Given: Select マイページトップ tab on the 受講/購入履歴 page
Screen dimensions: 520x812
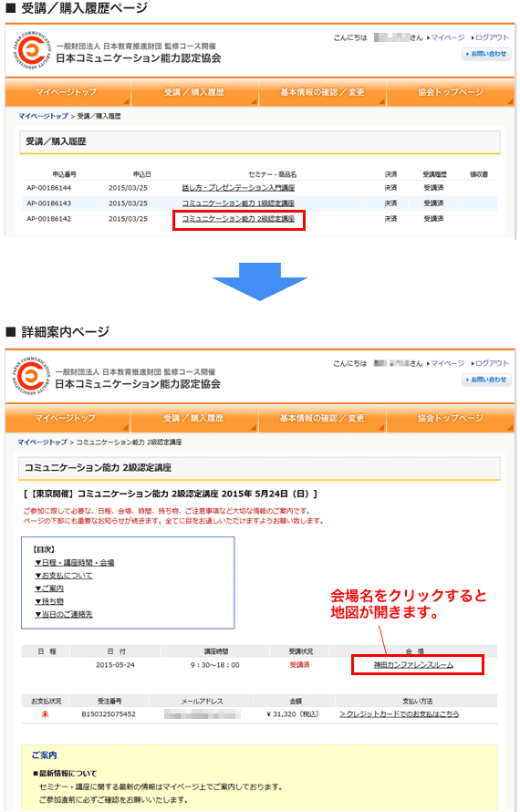Looking at the screenshot, I should coord(68,92).
